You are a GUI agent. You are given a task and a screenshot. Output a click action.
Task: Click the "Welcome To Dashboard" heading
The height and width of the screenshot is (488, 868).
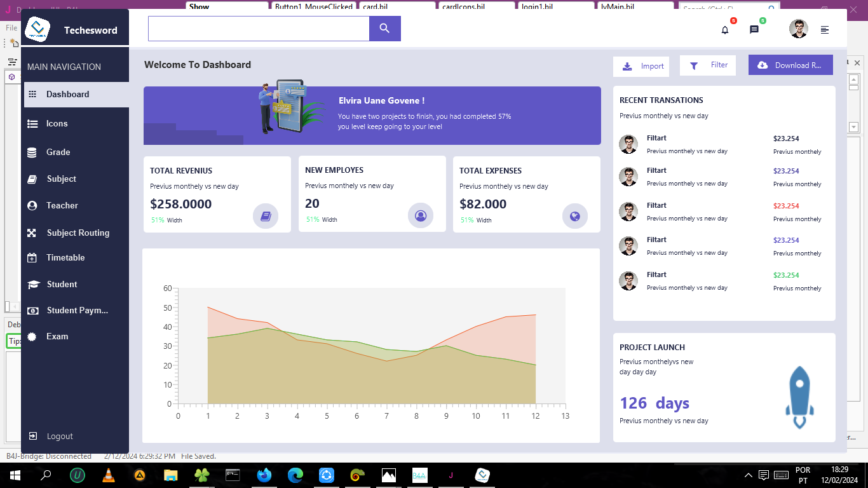[x=198, y=64]
